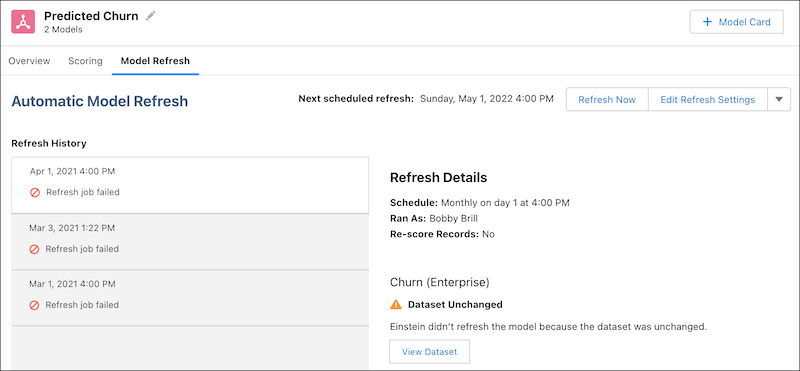Click the orange warning icon by Dataset Unchanged
The width and height of the screenshot is (800, 371).
(396, 305)
